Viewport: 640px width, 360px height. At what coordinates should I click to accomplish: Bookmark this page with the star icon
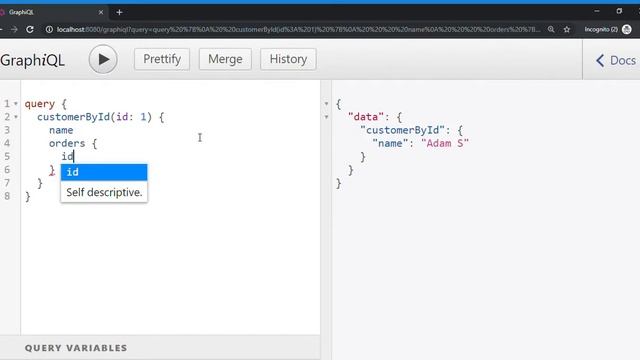coord(567,29)
